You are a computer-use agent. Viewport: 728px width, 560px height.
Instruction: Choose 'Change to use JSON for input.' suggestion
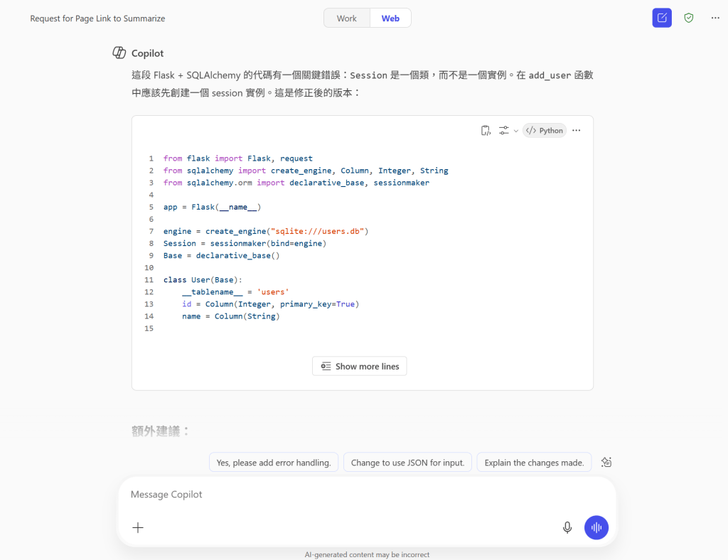(407, 463)
